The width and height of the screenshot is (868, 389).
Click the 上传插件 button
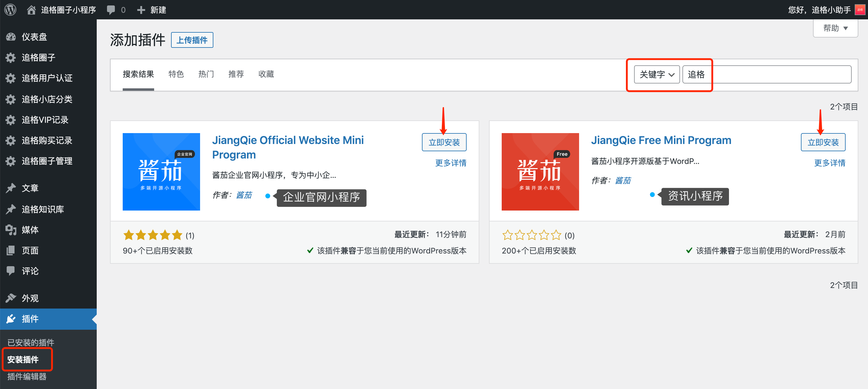point(192,40)
